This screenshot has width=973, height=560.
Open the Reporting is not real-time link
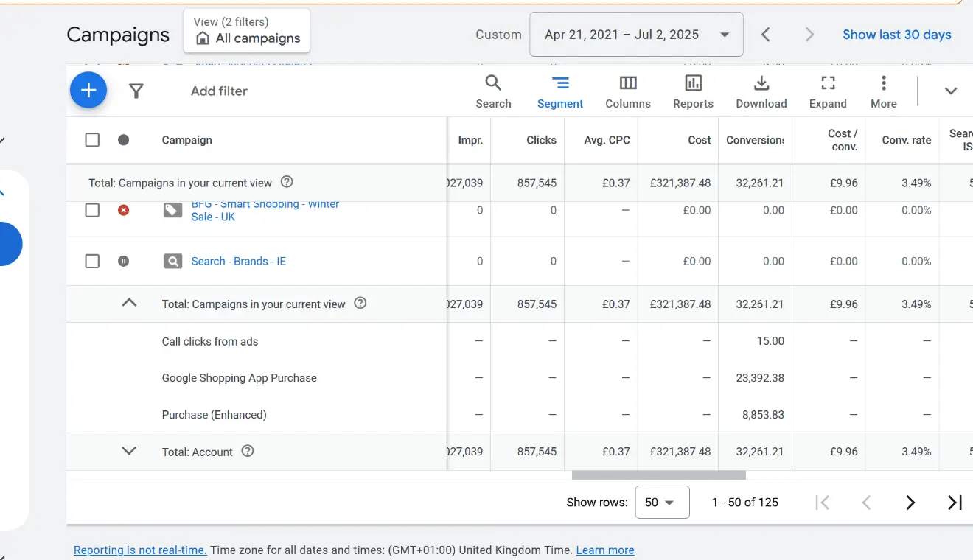(140, 550)
